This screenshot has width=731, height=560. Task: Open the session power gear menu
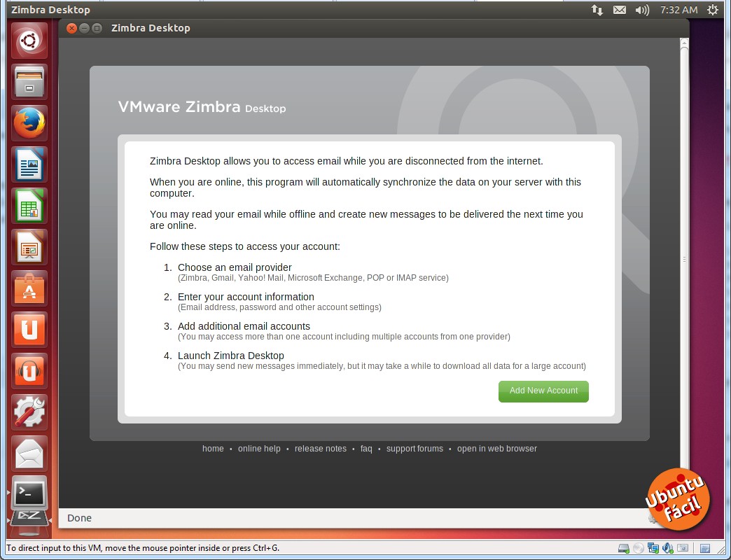[713, 10]
